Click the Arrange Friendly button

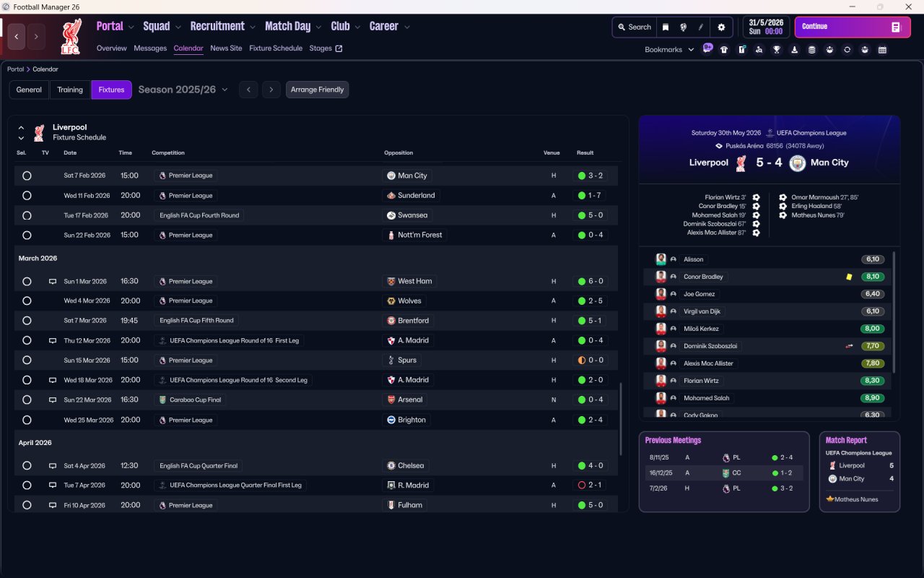coord(318,90)
